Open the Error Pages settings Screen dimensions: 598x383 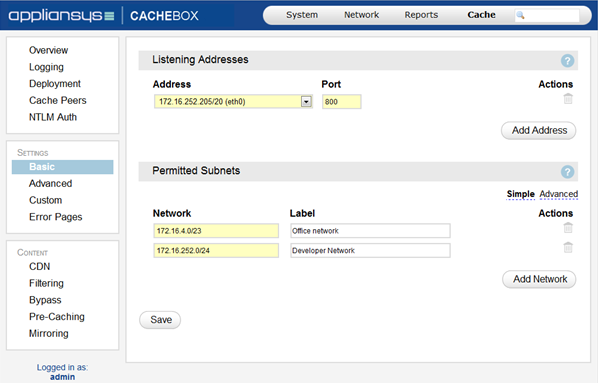point(56,217)
